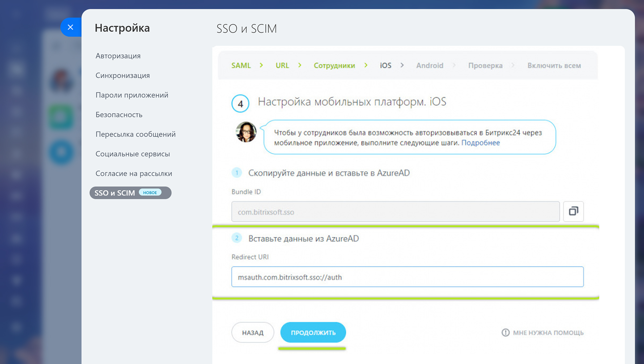This screenshot has width=644, height=364.
Task: Click the Bundle ID field
Action: pyautogui.click(x=395, y=211)
